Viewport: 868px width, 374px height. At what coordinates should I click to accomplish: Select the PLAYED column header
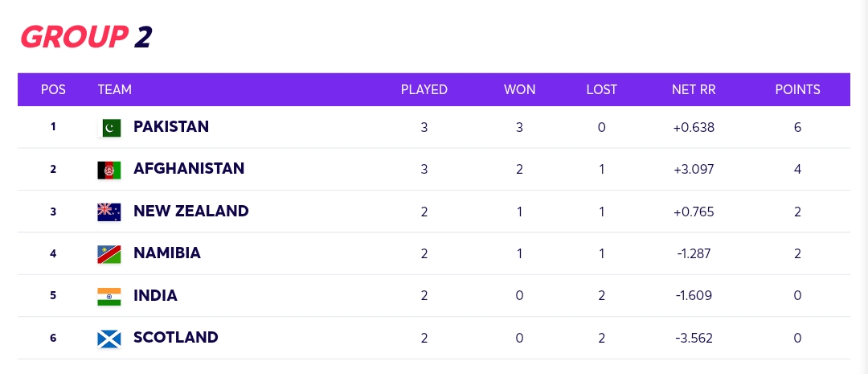(x=424, y=90)
